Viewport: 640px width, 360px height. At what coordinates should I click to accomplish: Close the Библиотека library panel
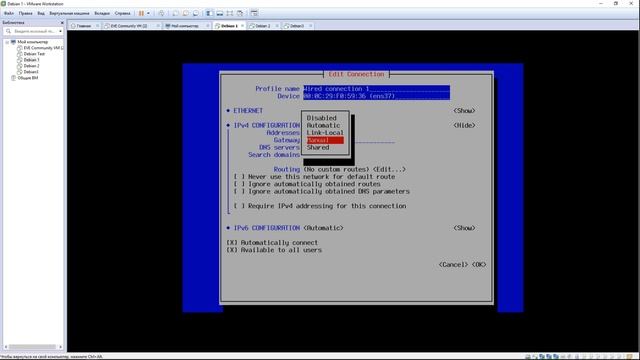[62, 23]
